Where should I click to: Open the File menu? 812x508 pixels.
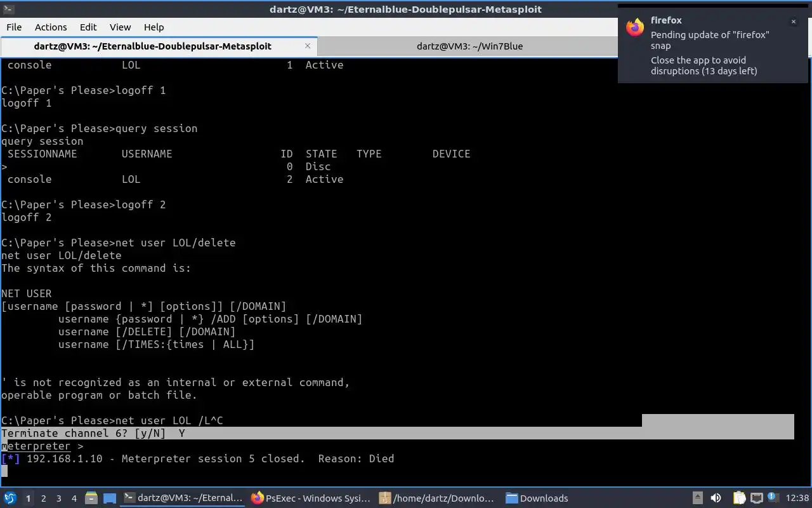coord(14,27)
